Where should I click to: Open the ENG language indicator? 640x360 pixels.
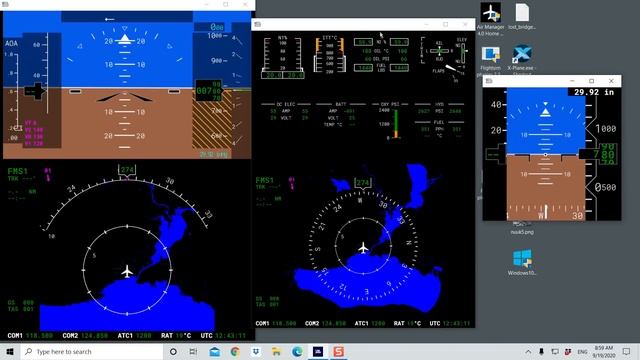point(582,351)
